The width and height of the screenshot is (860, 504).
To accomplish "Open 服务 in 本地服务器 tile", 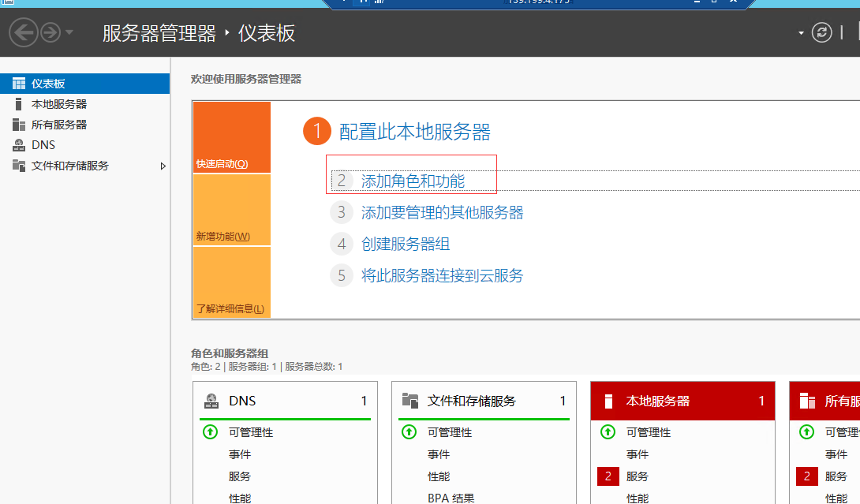I will pos(638,476).
